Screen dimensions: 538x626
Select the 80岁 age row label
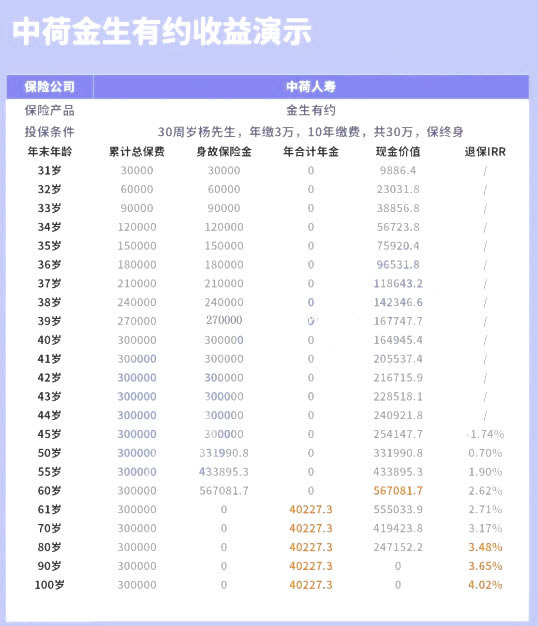(49, 547)
